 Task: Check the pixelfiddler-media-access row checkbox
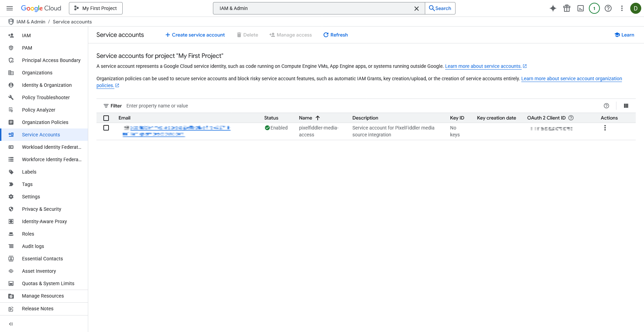[x=106, y=128]
